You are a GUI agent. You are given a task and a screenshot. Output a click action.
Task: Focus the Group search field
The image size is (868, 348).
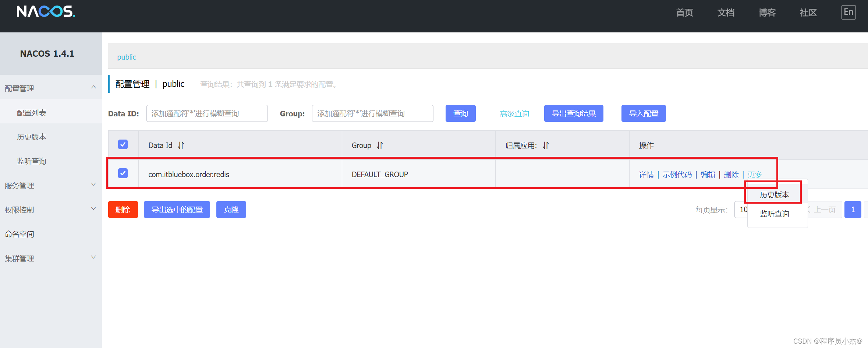pos(373,113)
